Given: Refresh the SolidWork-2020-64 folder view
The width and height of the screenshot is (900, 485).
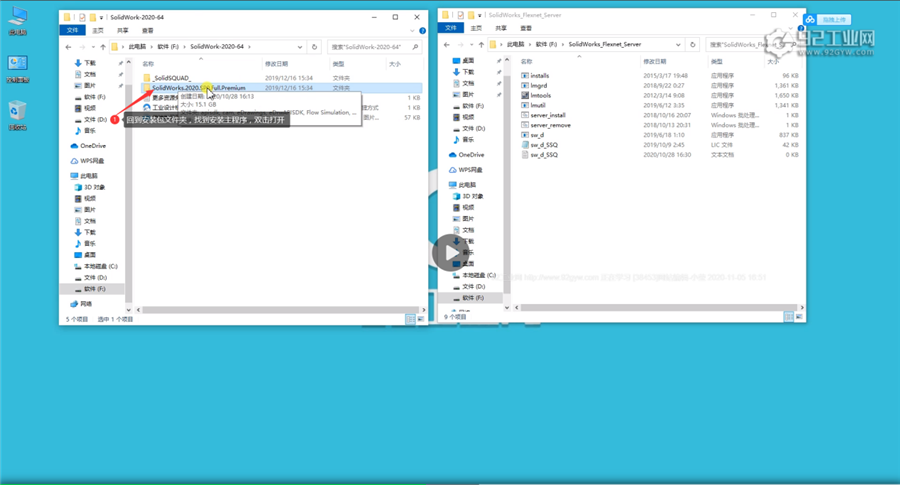Looking at the screenshot, I should pos(314,47).
